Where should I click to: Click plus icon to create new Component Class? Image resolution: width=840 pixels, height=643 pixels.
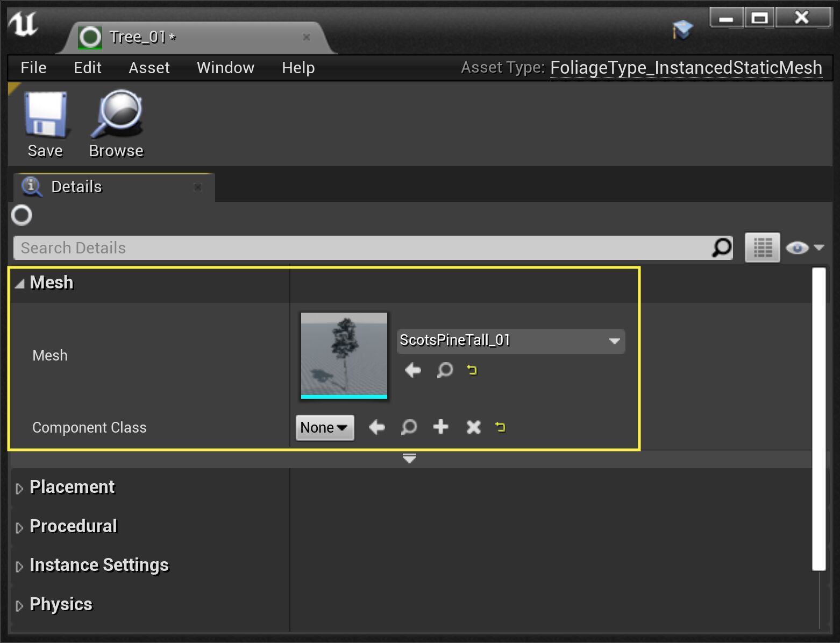pyautogui.click(x=440, y=427)
